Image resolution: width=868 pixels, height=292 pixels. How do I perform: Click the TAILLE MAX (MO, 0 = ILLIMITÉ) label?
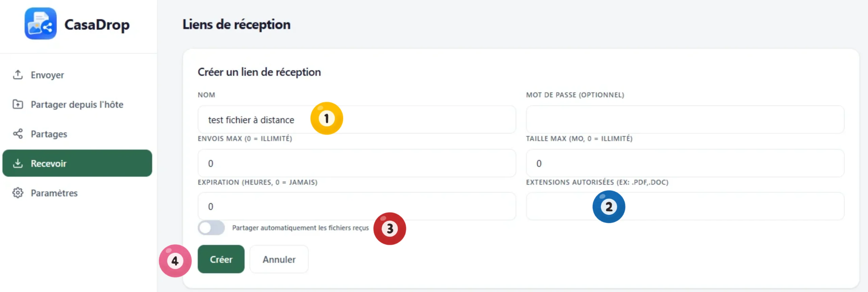[579, 139]
